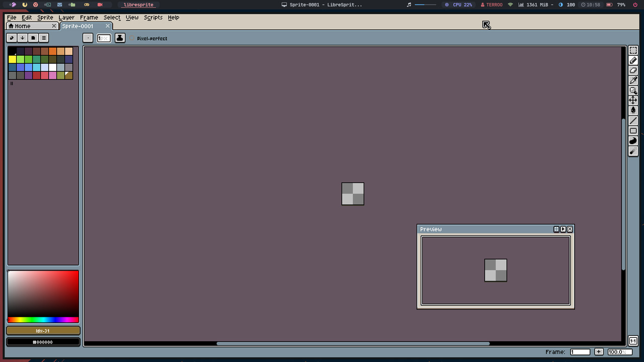Pick the yellow palette swatch

[12, 59]
